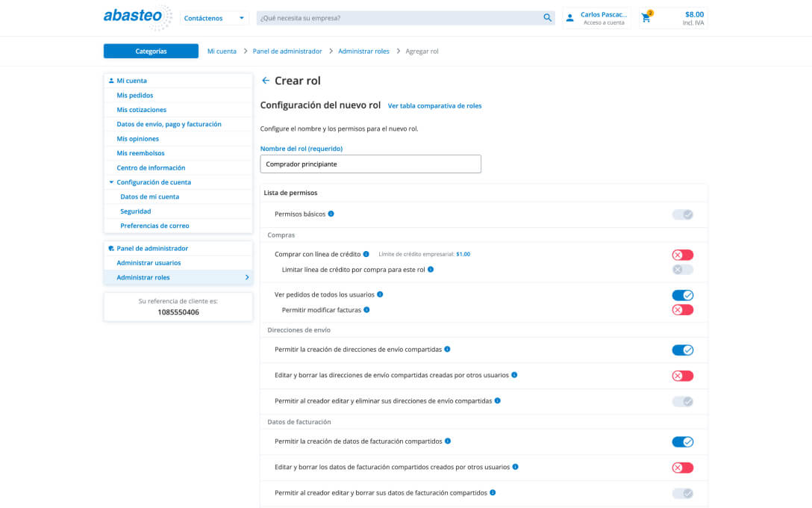This screenshot has width=812, height=508.
Task: Click Ver tabla comparativa de roles link
Action: (x=434, y=106)
